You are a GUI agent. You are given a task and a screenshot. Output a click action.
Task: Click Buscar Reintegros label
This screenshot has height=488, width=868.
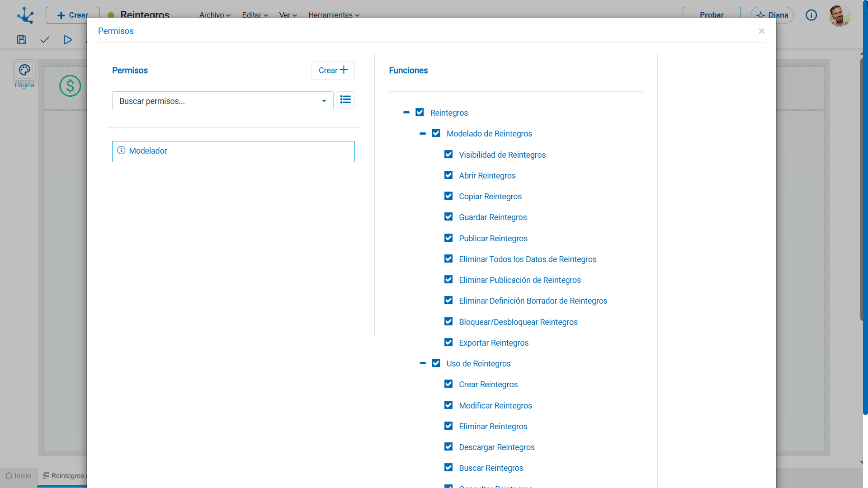click(491, 468)
